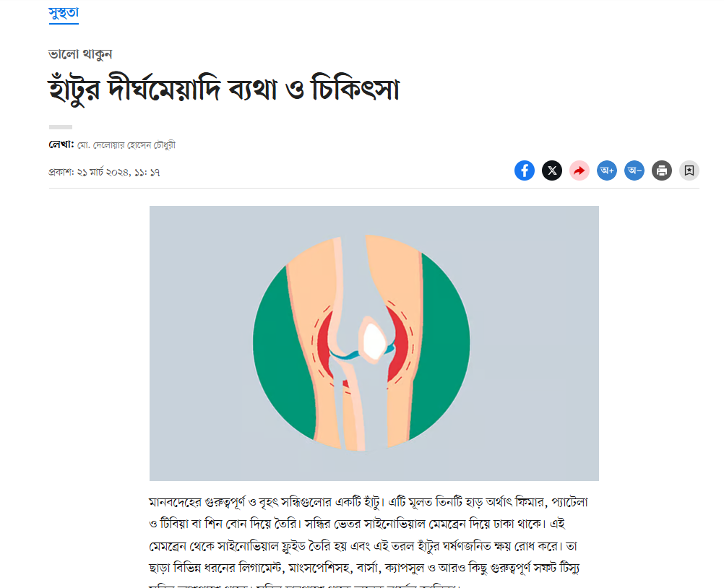Bookmark the article with save icon

689,170
